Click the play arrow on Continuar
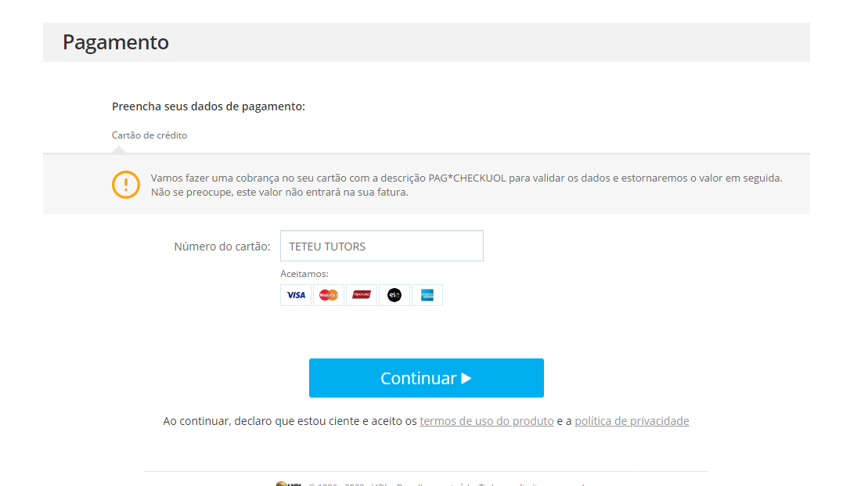 [x=466, y=378]
